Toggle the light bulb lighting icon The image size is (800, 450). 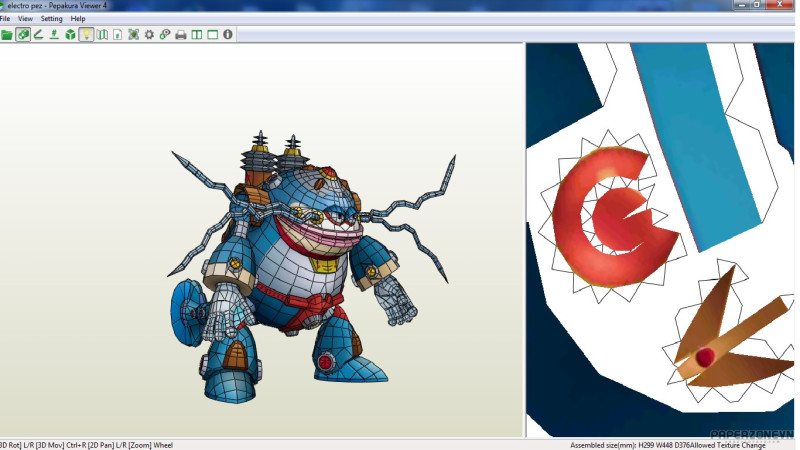click(x=86, y=35)
